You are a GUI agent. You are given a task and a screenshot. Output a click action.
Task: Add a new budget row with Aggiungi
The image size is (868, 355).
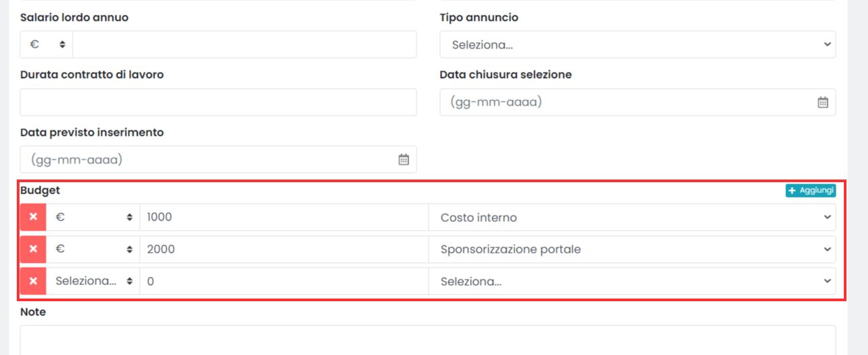tap(811, 191)
